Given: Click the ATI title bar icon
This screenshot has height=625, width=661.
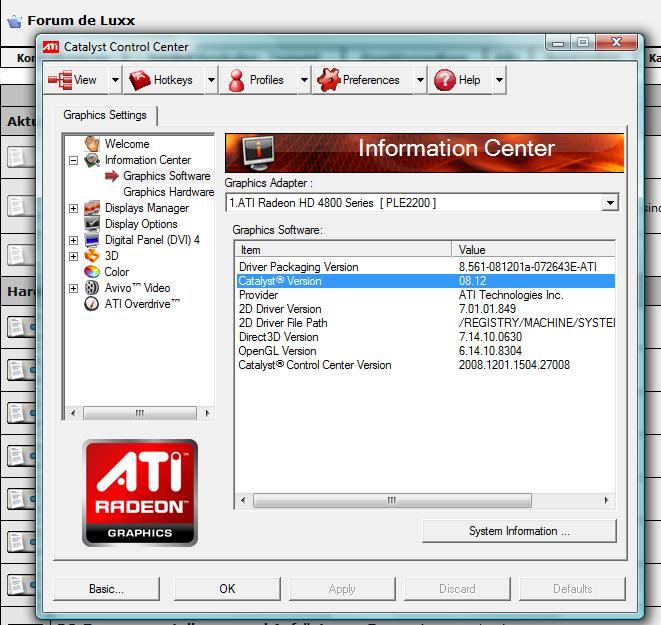Looking at the screenshot, I should coord(51,47).
